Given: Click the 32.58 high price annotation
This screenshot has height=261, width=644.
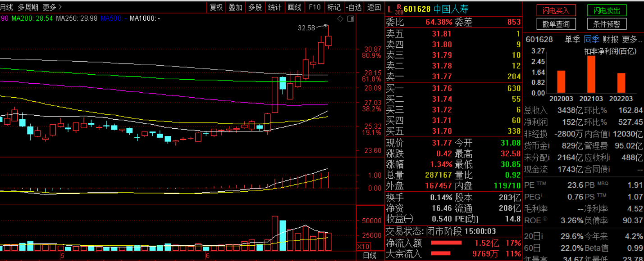Looking at the screenshot, I should [x=306, y=28].
